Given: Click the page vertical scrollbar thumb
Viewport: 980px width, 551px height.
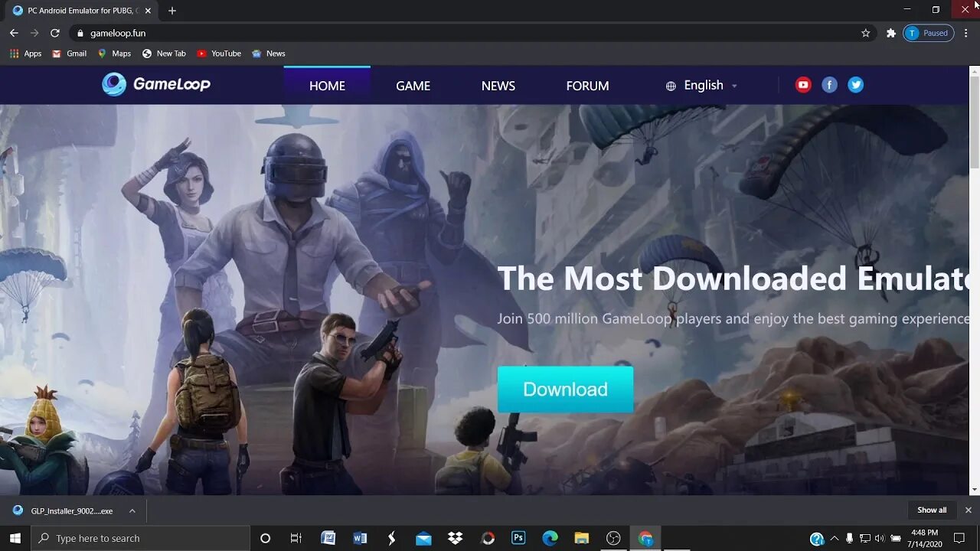Looking at the screenshot, I should tap(974, 122).
